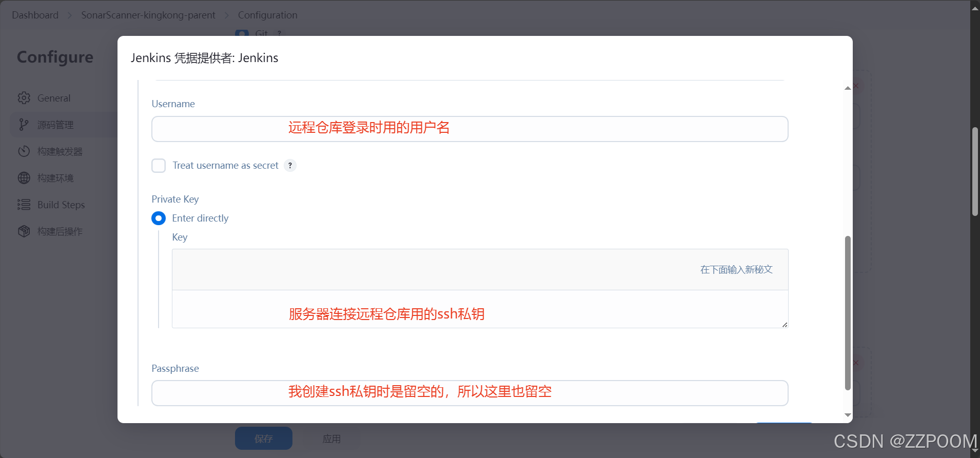980x458 pixels.
Task: Click the build triggers clock icon
Action: click(x=24, y=151)
